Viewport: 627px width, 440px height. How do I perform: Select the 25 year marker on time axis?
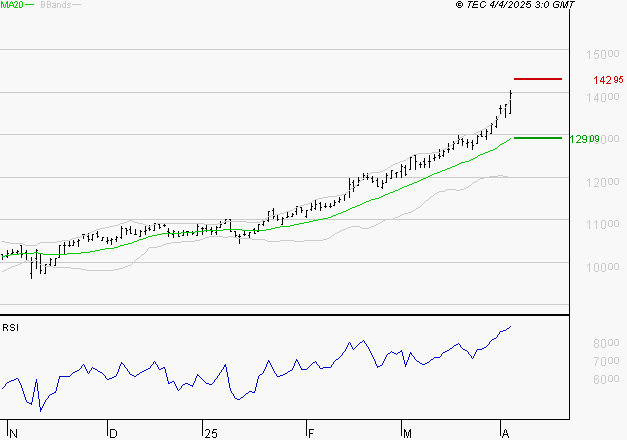[x=210, y=433]
